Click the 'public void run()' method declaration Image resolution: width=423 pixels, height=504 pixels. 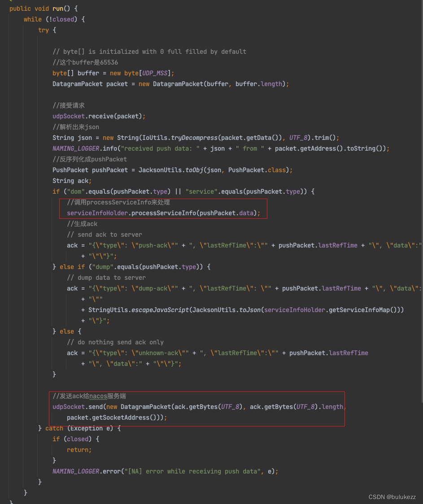pos(44,9)
